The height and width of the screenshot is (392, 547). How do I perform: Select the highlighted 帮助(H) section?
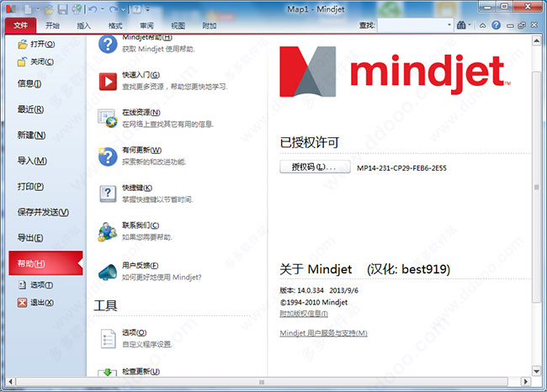[45, 263]
